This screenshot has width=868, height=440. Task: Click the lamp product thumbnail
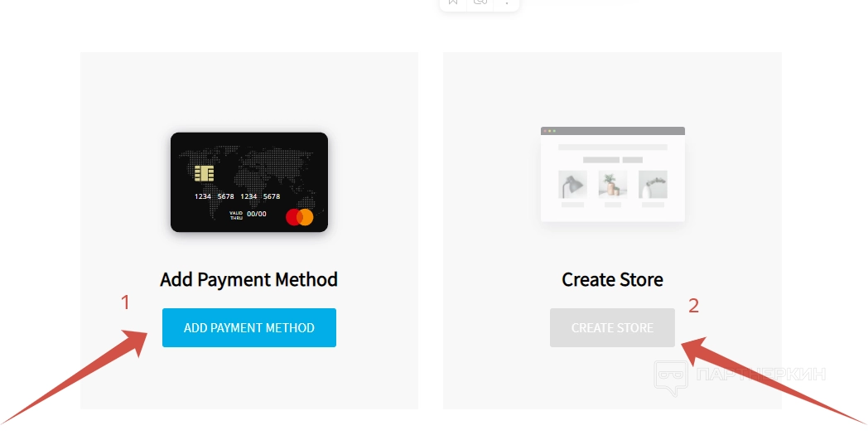click(572, 185)
